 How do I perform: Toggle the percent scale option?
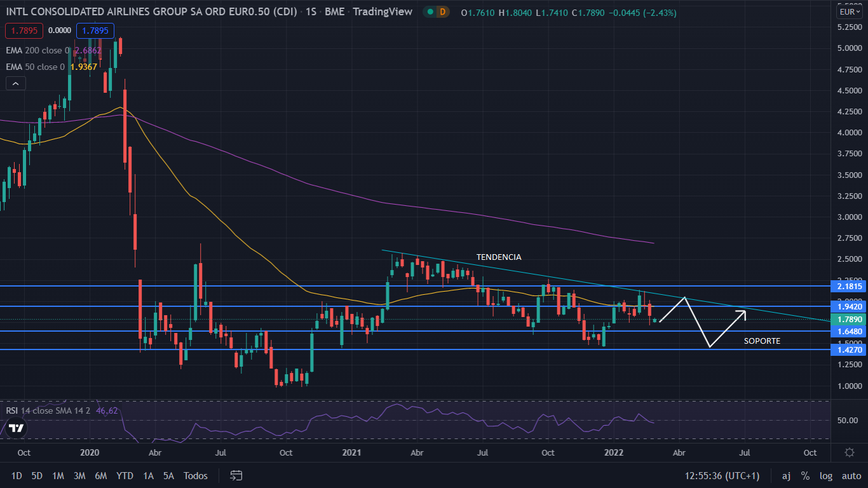805,475
